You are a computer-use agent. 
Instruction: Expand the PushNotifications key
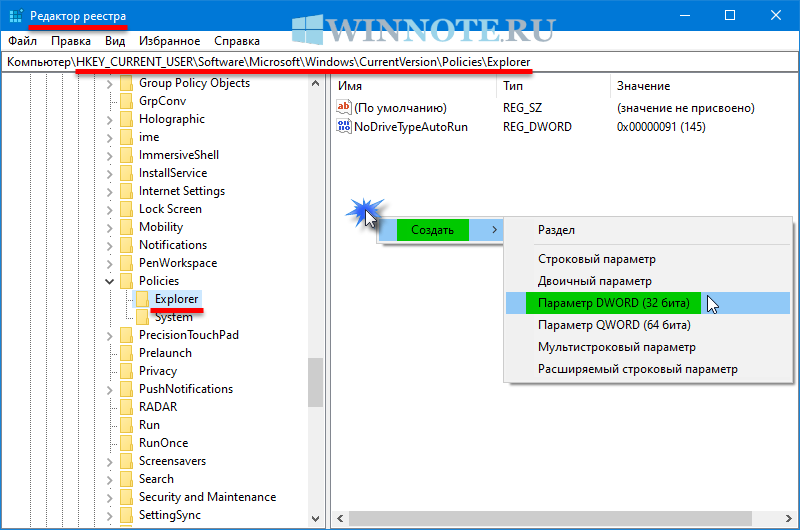(109, 389)
